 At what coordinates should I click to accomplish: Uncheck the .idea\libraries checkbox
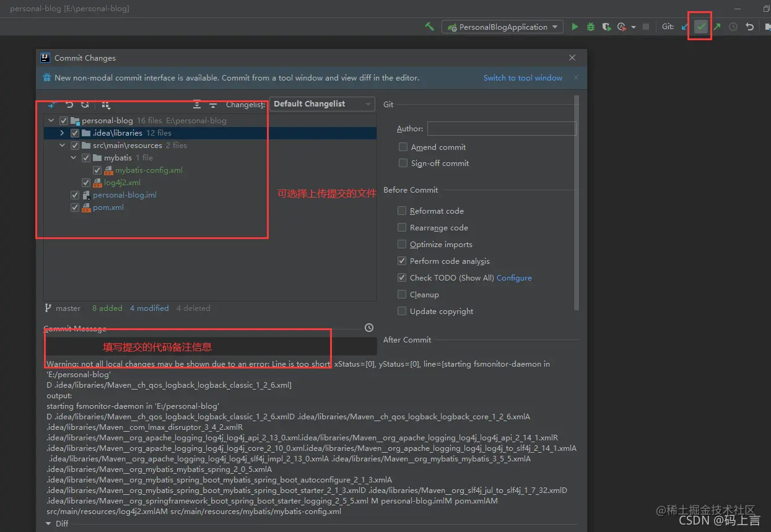(75, 133)
